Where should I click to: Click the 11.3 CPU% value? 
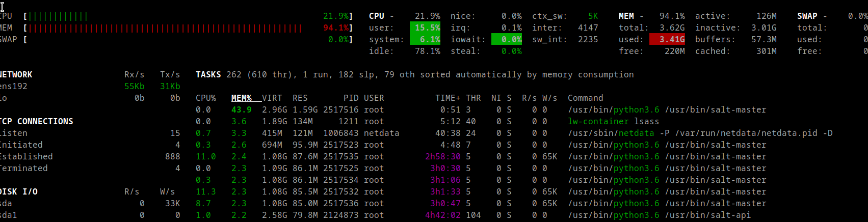(x=206, y=192)
